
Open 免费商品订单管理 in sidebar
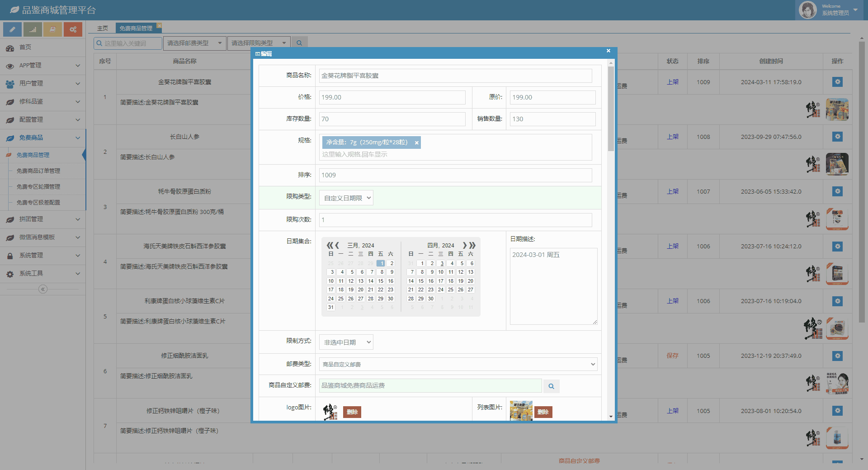point(38,171)
